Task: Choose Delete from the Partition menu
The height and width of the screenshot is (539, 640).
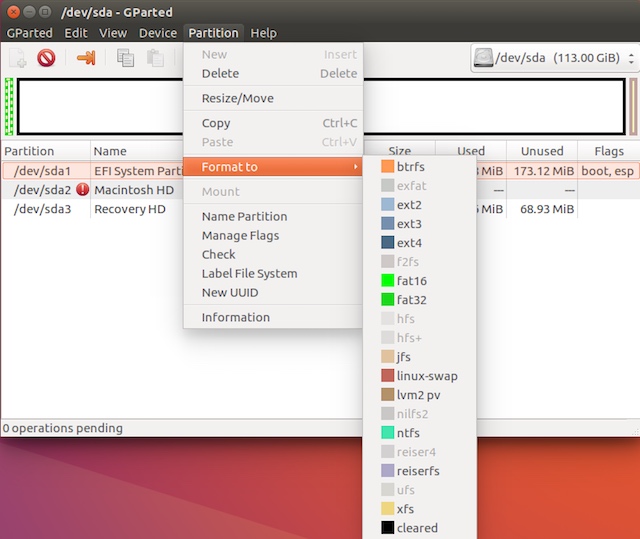Action: click(x=273, y=73)
